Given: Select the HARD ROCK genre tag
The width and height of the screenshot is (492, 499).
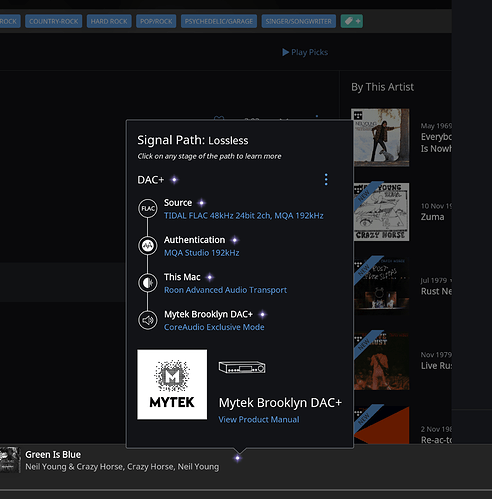Looking at the screenshot, I should coord(109,21).
